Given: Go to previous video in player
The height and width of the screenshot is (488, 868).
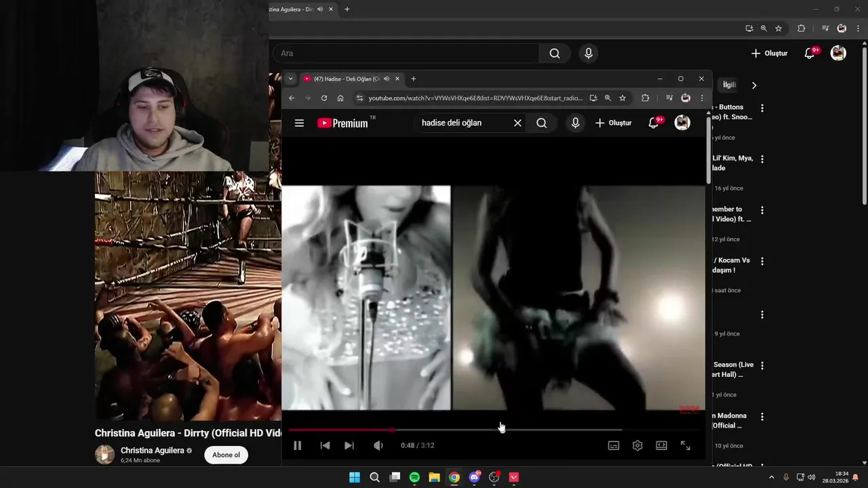Looking at the screenshot, I should (x=325, y=445).
